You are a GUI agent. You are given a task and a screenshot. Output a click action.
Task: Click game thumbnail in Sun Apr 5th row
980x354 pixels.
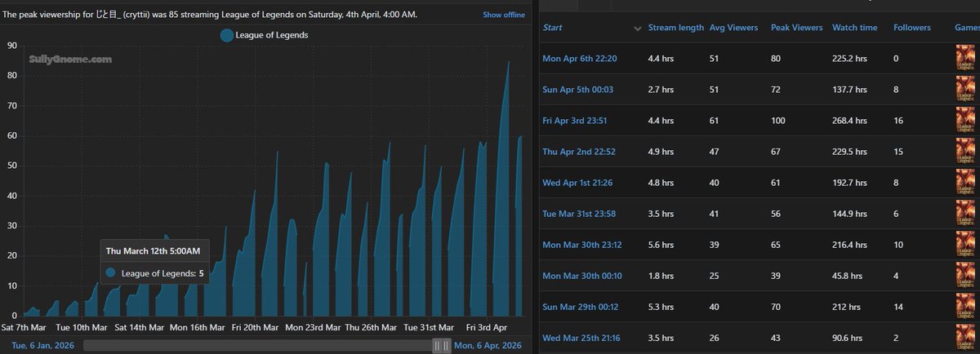(967, 90)
